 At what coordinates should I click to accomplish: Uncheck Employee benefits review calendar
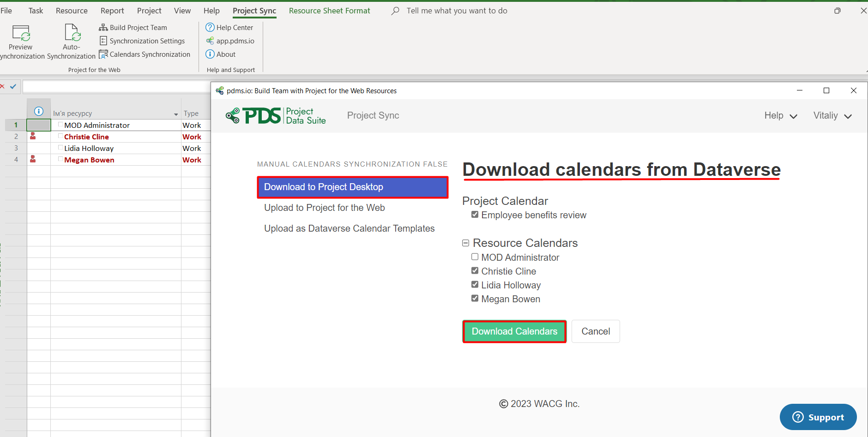475,214
